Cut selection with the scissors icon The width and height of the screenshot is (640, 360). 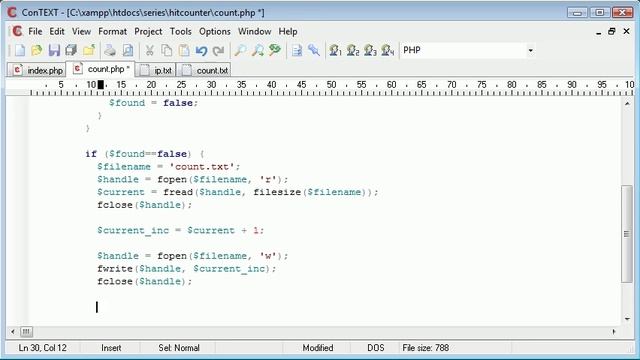[149, 50]
